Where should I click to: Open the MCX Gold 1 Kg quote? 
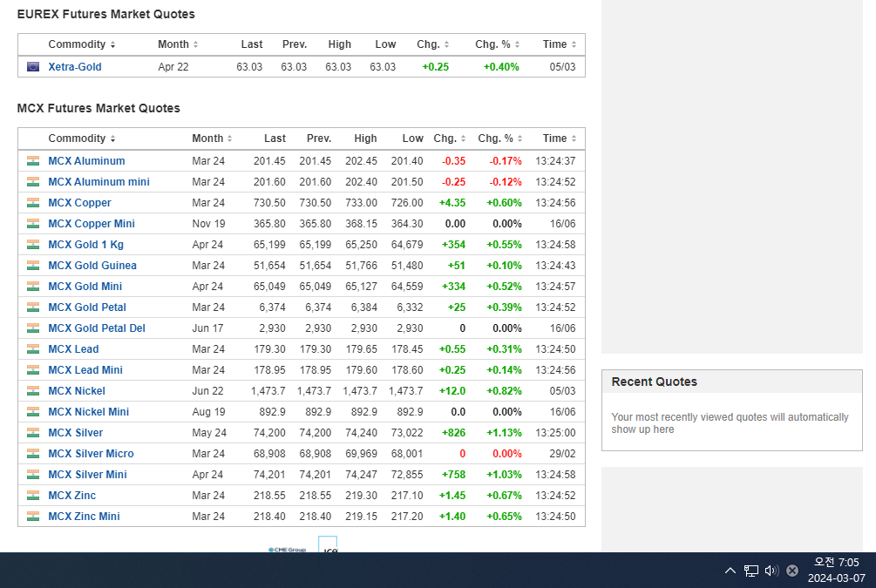tap(86, 245)
